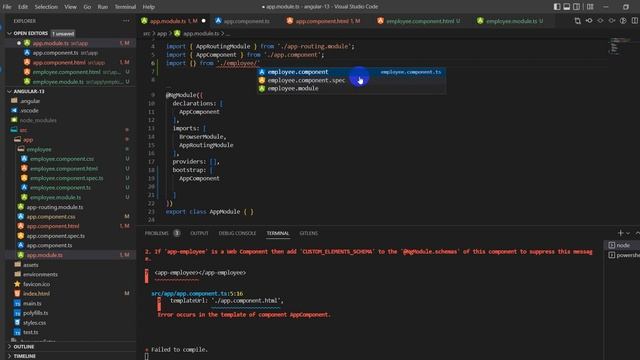This screenshot has height=360, width=640.
Task: Open polyfills.ts in the file tree
Action: (x=35, y=313)
